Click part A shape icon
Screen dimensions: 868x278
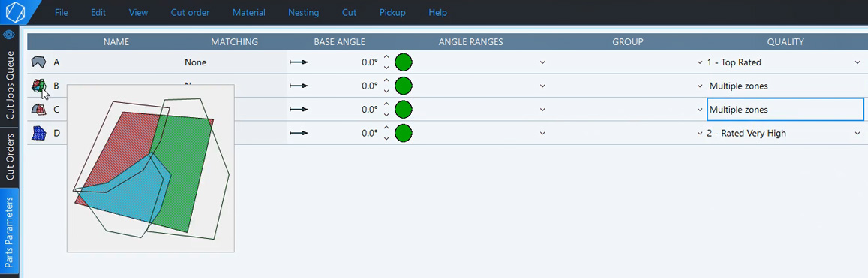click(38, 62)
